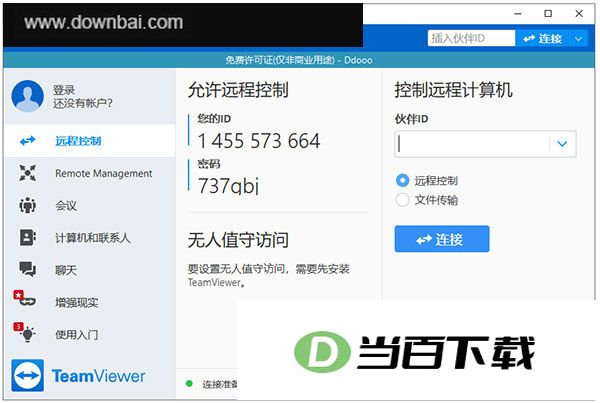Minimize the TeamViewer window
The height and width of the screenshot is (403, 600).
coord(518,14)
